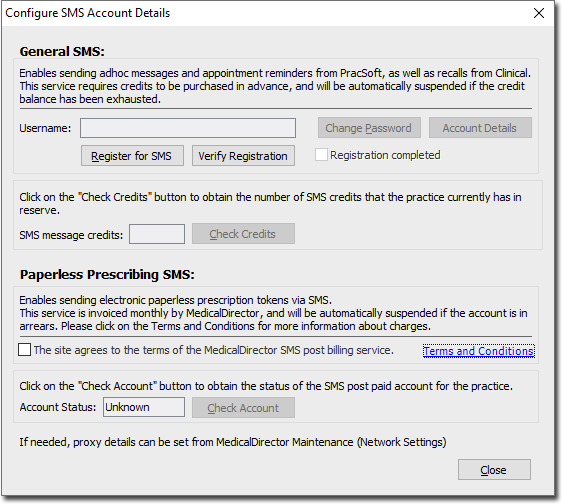This screenshot has height=504, width=562.
Task: Toggle the Registration completed checkbox
Action: click(321, 155)
